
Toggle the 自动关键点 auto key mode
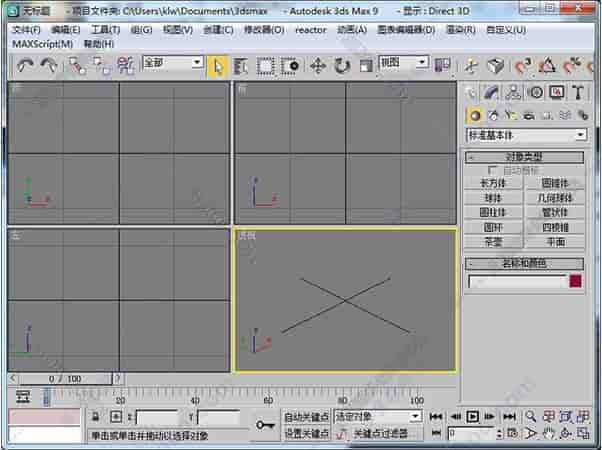click(x=306, y=416)
